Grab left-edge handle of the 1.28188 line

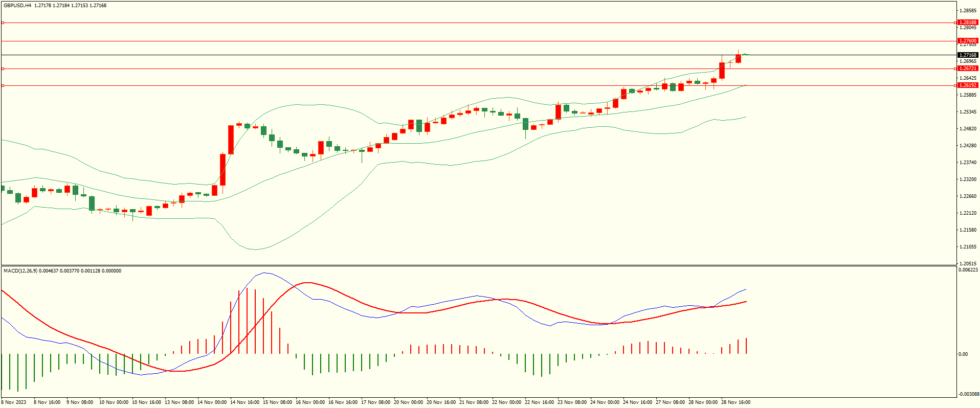pyautogui.click(x=3, y=22)
